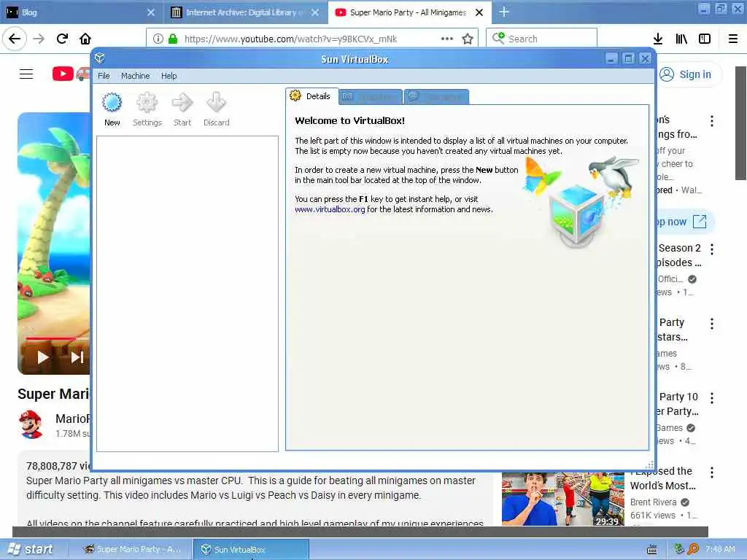The height and width of the screenshot is (560, 747).
Task: Click the green system tray icon
Action: pos(679,549)
